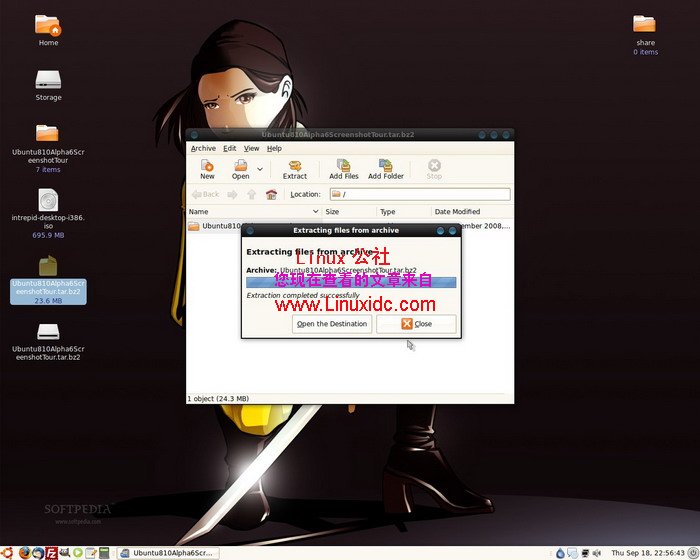Click the blue water drop tray icon

click(x=560, y=553)
